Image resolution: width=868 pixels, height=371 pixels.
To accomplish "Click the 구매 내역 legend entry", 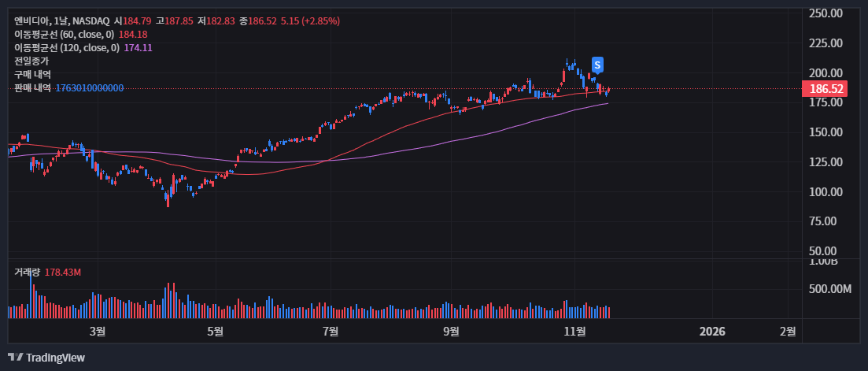I will tap(32, 75).
